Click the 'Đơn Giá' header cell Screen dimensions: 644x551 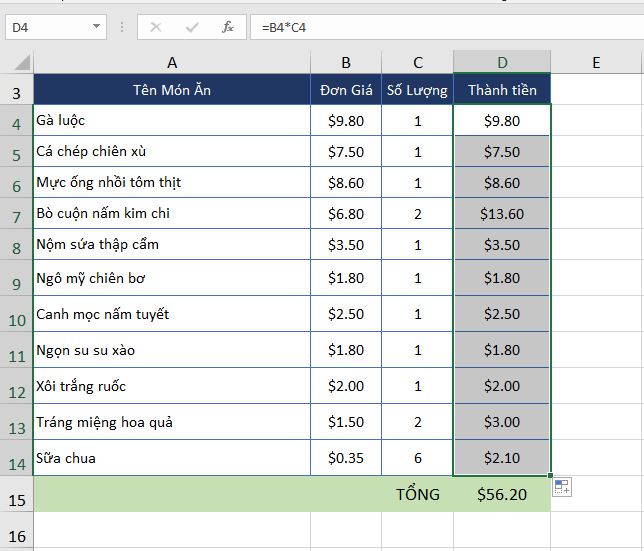pyautogui.click(x=346, y=90)
